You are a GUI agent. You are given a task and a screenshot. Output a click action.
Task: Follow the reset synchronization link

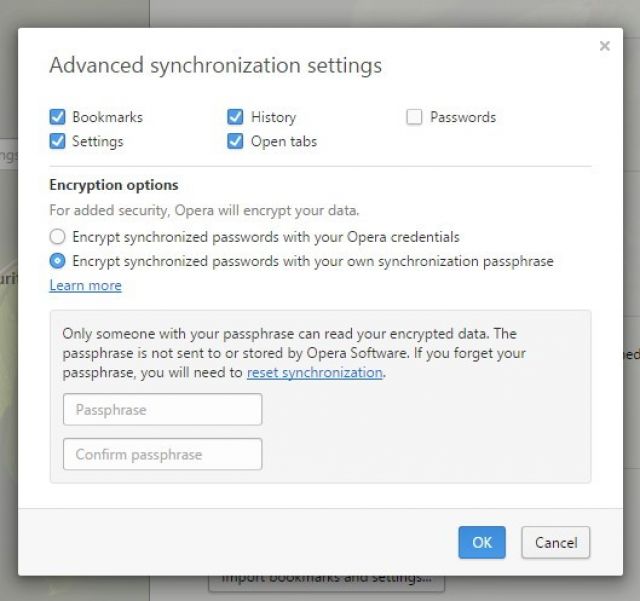click(x=315, y=372)
